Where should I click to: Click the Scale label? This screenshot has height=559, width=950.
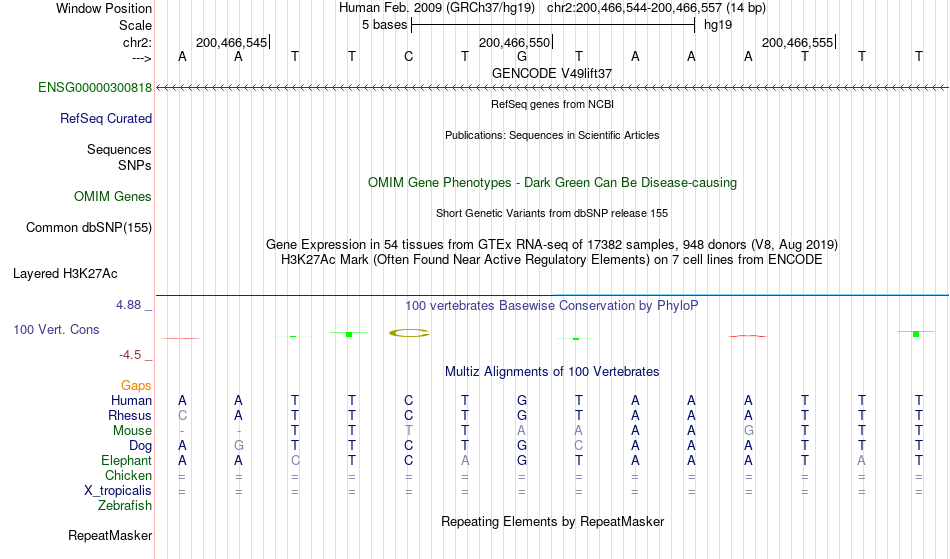(136, 25)
